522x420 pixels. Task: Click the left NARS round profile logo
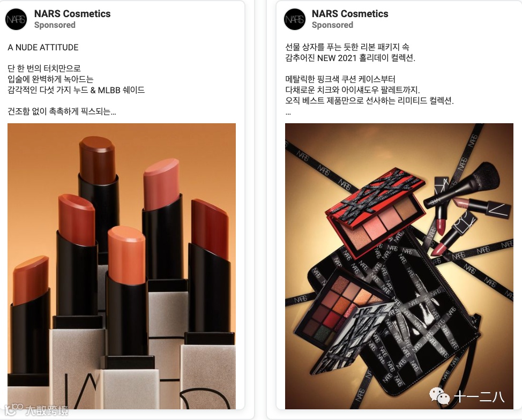[16, 19]
